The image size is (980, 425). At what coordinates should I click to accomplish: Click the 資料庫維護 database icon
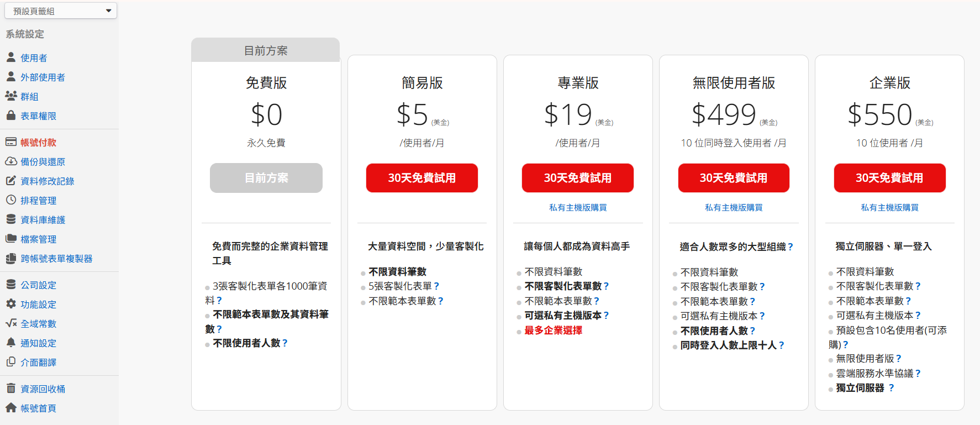pos(11,219)
